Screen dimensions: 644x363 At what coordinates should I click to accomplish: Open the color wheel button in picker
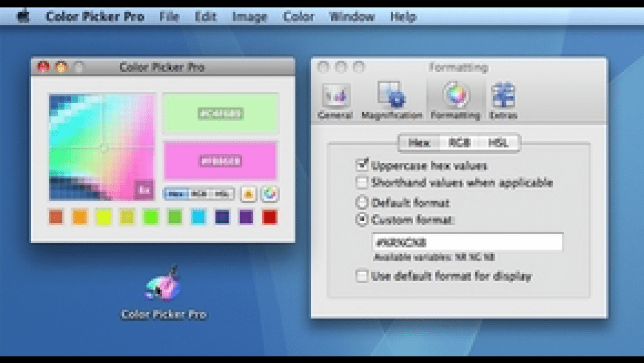point(270,194)
